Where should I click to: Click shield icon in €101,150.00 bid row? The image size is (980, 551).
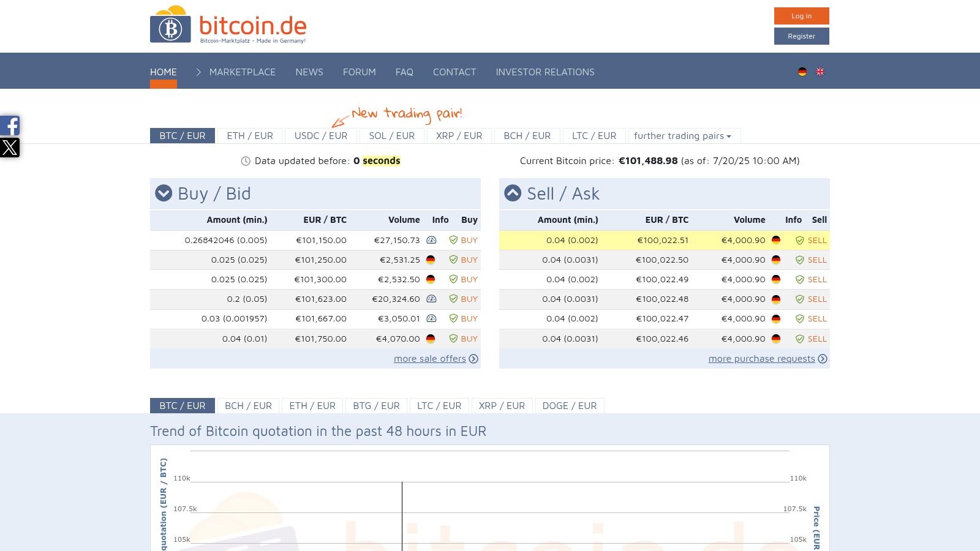tap(453, 240)
